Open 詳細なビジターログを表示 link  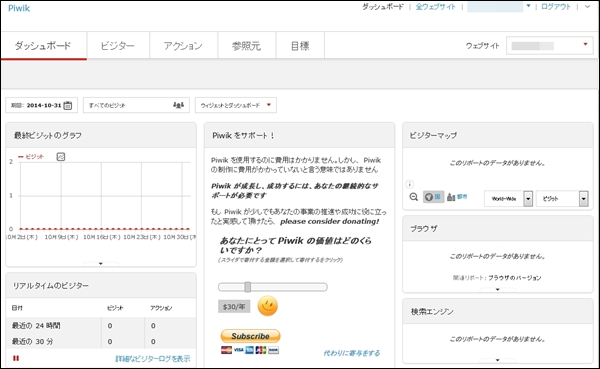click(153, 359)
